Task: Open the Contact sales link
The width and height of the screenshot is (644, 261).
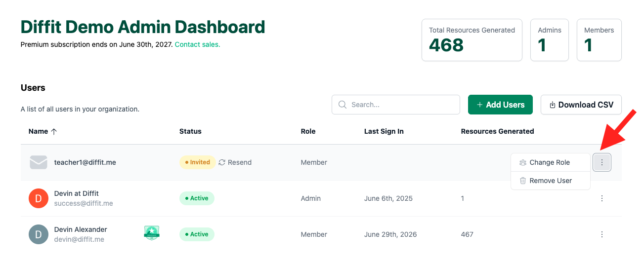Action: [197, 44]
